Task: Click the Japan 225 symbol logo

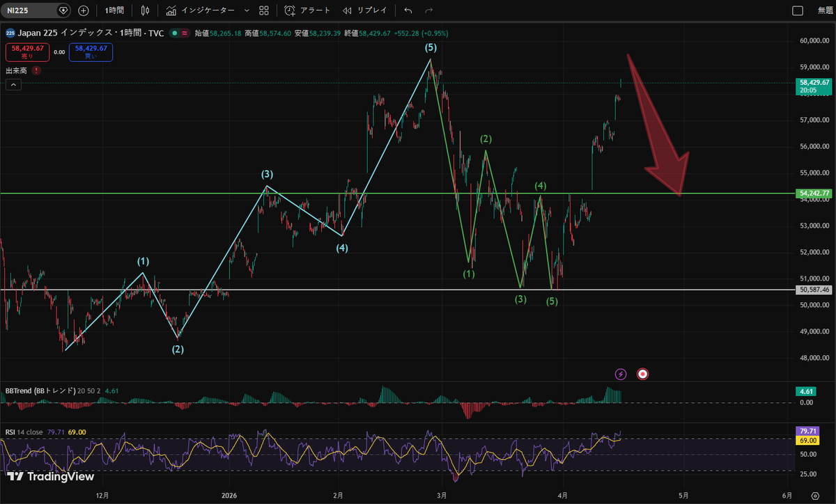Action: [10, 33]
